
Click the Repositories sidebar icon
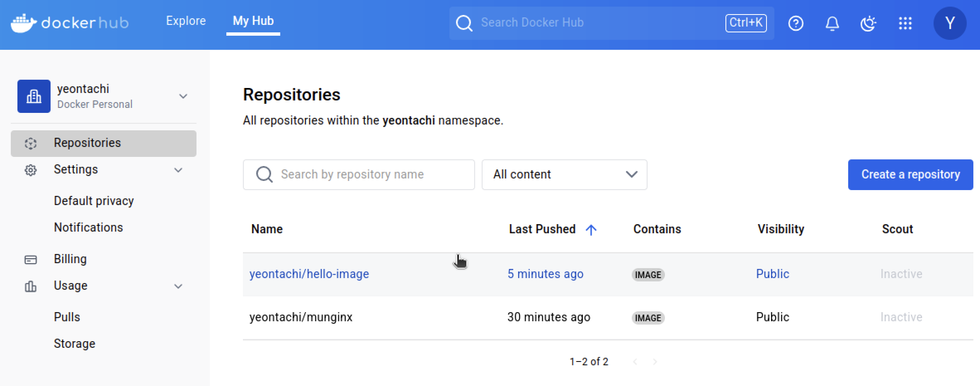[31, 144]
